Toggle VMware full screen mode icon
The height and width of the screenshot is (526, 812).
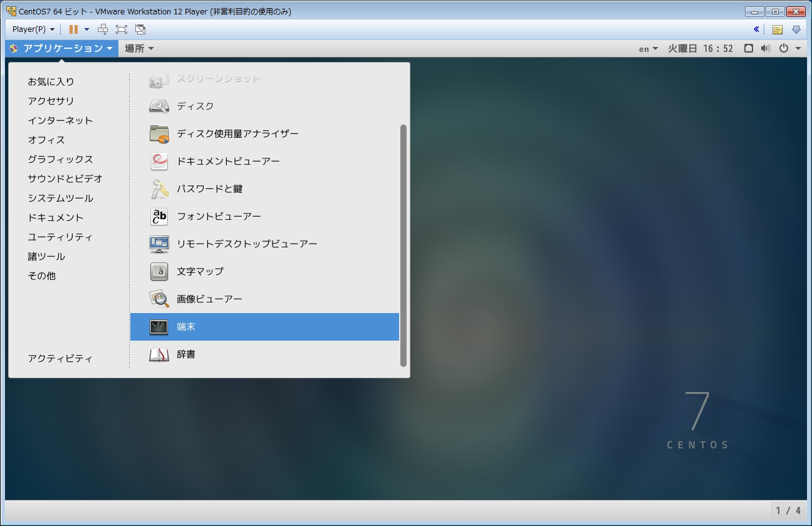point(122,29)
